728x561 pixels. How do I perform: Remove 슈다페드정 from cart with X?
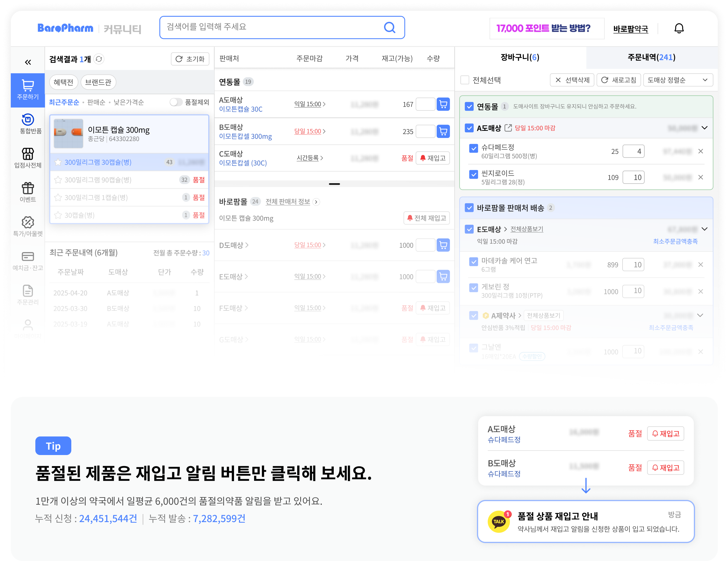point(701,151)
